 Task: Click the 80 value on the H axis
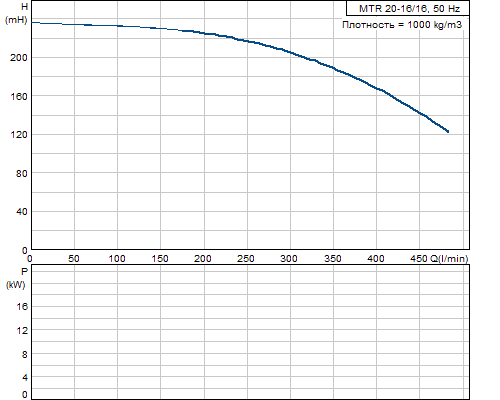[x=21, y=173]
